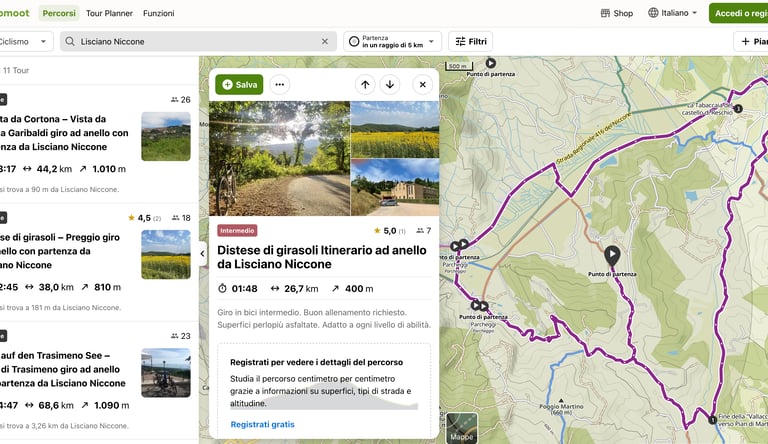Click the 26,7 km distance value
Viewport: 768px width, 444px height.
click(301, 289)
